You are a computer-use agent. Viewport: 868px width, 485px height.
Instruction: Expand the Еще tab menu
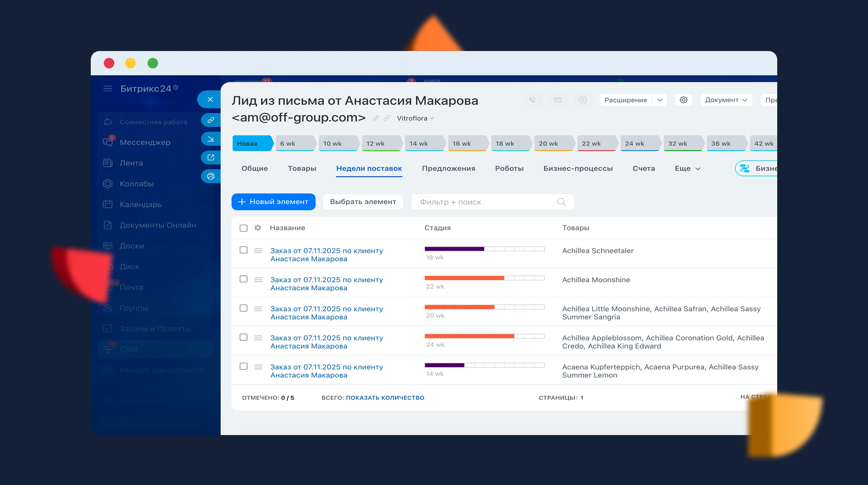pos(687,168)
